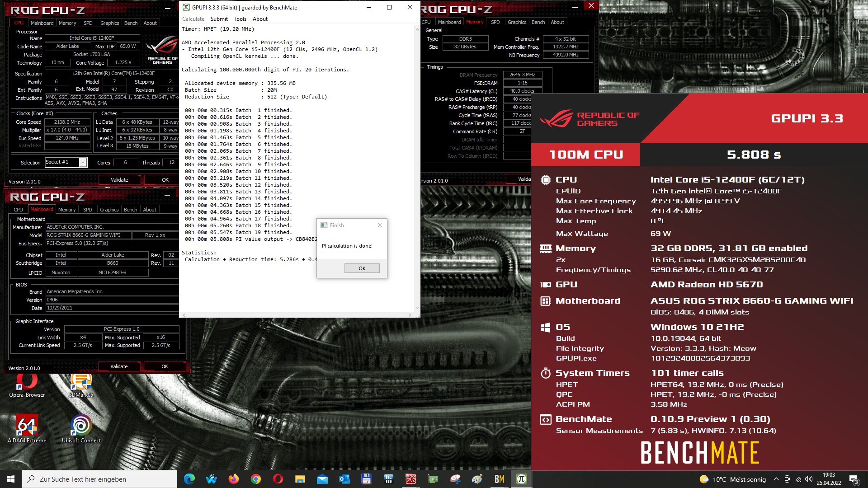Select Memory tab in the Mainboard CPU-Z window
This screenshot has height=488, width=868.
67,210
